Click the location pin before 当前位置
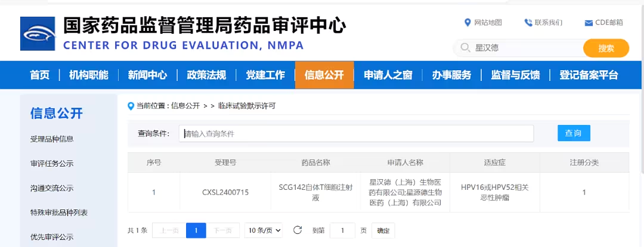 [131, 107]
